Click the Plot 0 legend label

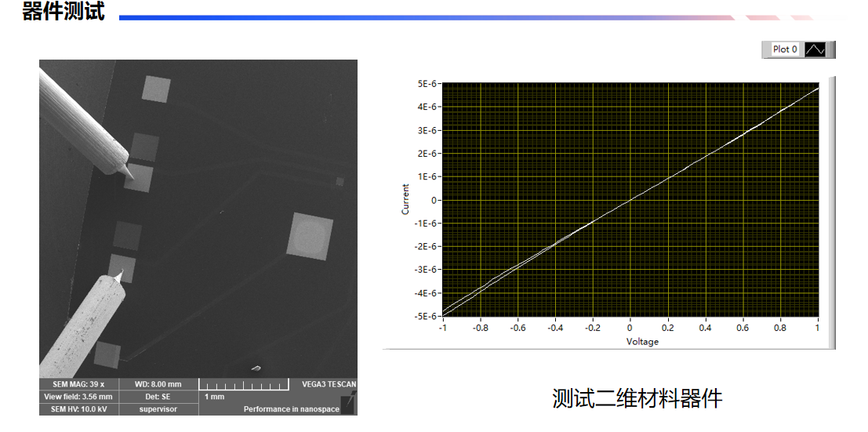pos(785,49)
